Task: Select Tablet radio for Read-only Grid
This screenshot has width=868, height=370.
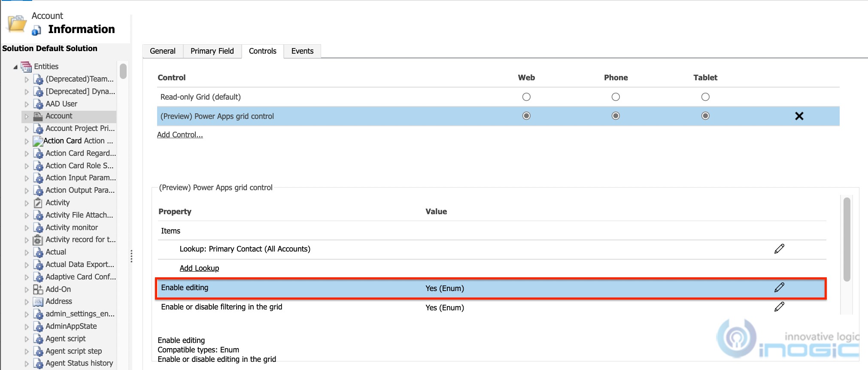Action: point(705,97)
